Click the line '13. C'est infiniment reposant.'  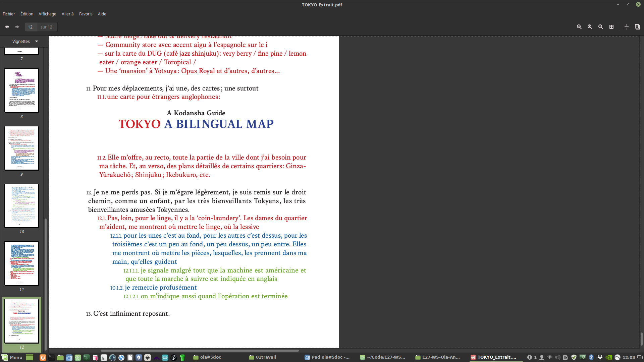[x=128, y=314]
